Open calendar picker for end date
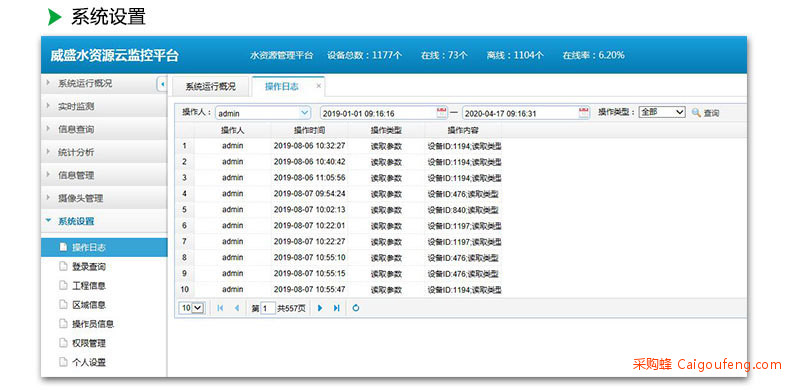Screen dimensions: 790x390 584,112
